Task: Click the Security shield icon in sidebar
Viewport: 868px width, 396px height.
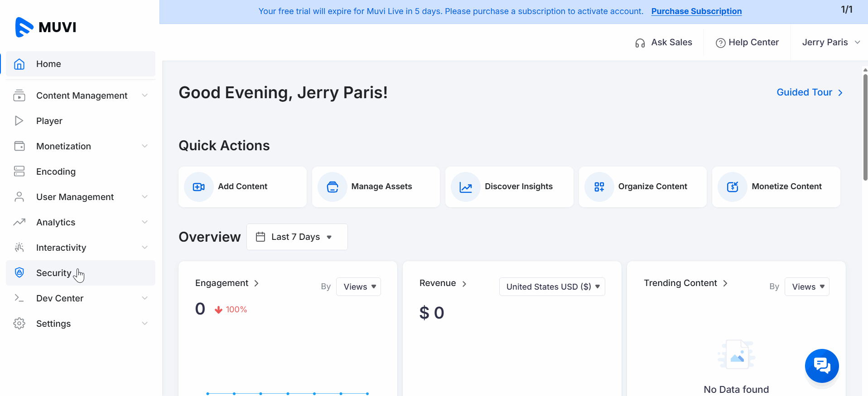Action: click(x=19, y=272)
